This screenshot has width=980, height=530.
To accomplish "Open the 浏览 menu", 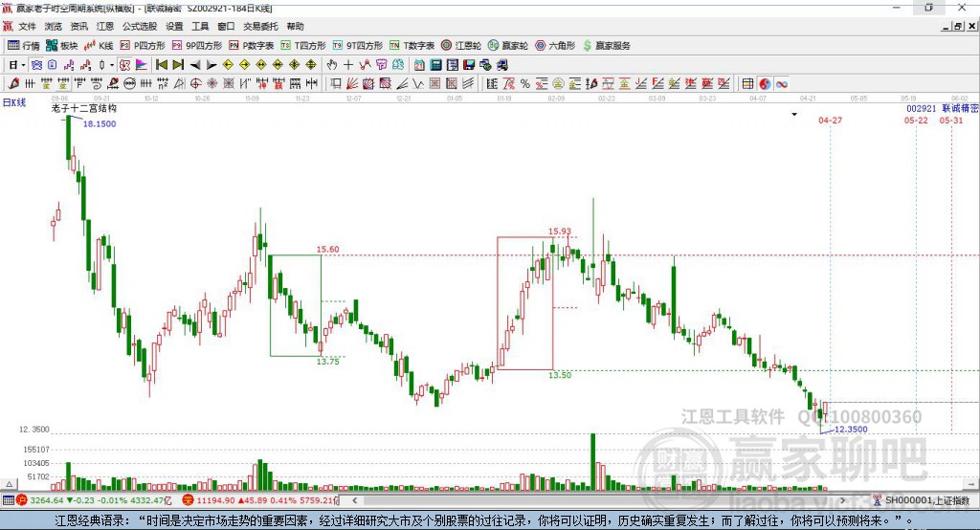I will (x=54, y=26).
